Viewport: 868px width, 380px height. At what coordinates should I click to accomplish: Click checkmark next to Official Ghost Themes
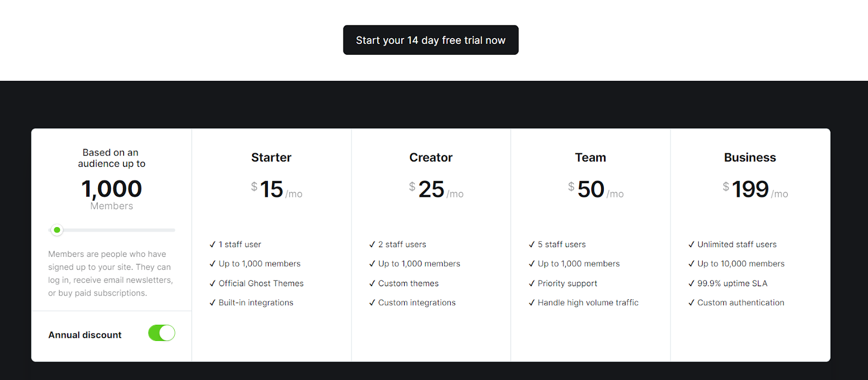pyautogui.click(x=213, y=284)
